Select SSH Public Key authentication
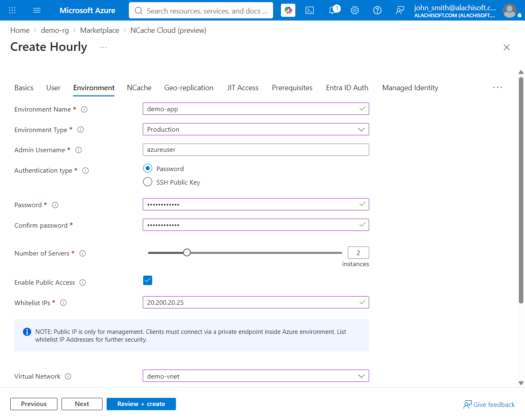 pos(148,182)
